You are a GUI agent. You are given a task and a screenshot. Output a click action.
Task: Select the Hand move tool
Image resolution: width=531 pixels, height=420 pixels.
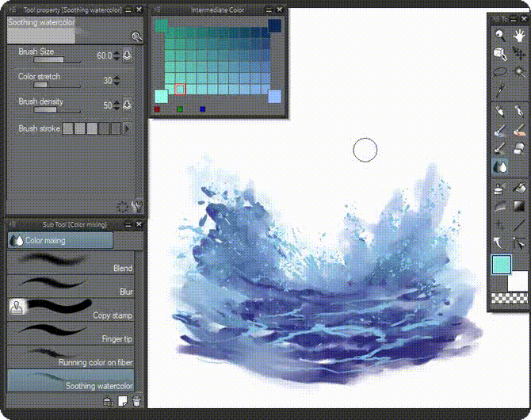click(x=519, y=35)
